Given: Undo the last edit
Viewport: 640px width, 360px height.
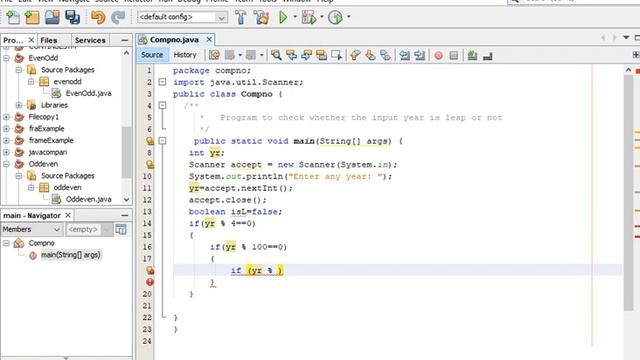Looking at the screenshot, I should (x=98, y=17).
